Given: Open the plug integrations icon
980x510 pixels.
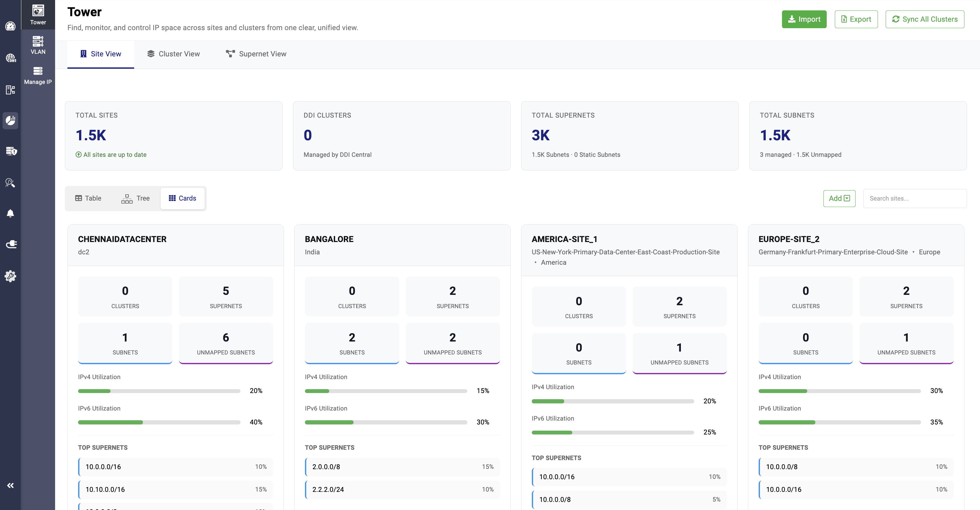Looking at the screenshot, I should tap(10, 245).
